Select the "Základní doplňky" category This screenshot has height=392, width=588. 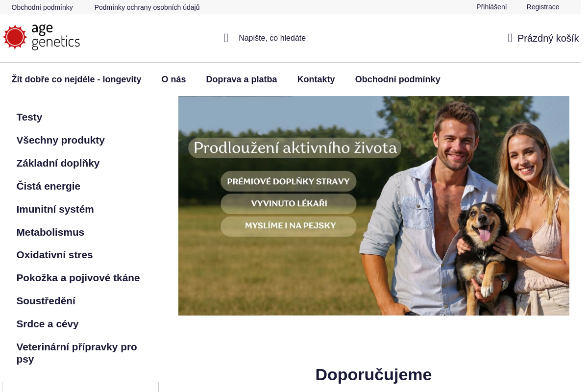tap(58, 163)
